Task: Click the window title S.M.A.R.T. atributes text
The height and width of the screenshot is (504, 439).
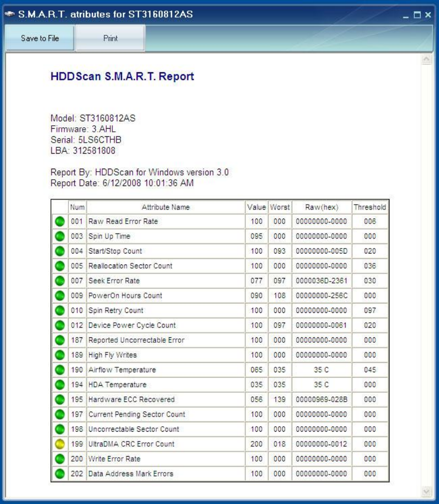Action: coord(105,14)
